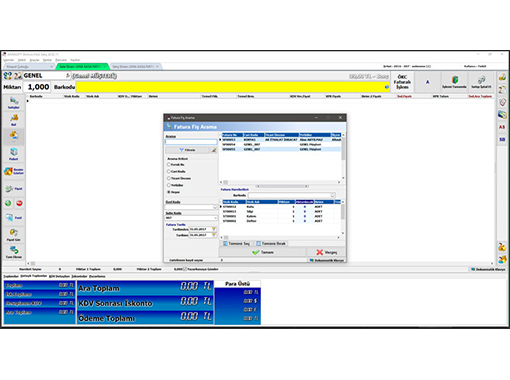Click the red minus circle icon
This screenshot has width=510, height=380.
pyautogui.click(x=19, y=203)
